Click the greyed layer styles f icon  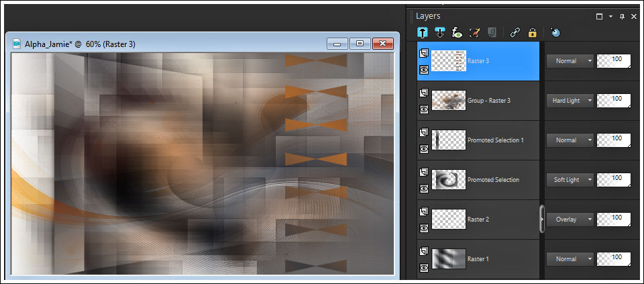[x=492, y=32]
